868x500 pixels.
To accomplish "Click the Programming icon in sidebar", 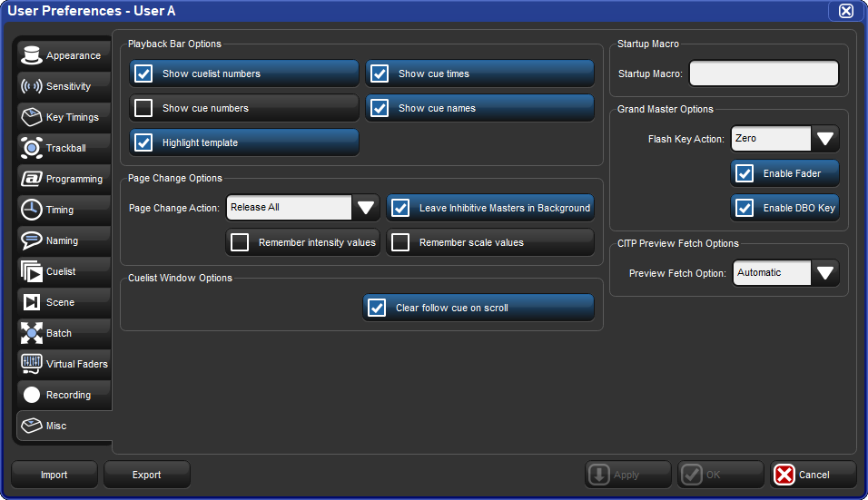I will pyautogui.click(x=32, y=179).
